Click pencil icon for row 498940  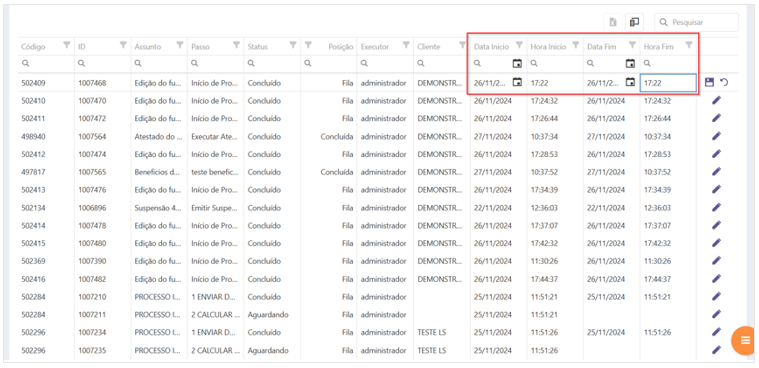point(716,137)
